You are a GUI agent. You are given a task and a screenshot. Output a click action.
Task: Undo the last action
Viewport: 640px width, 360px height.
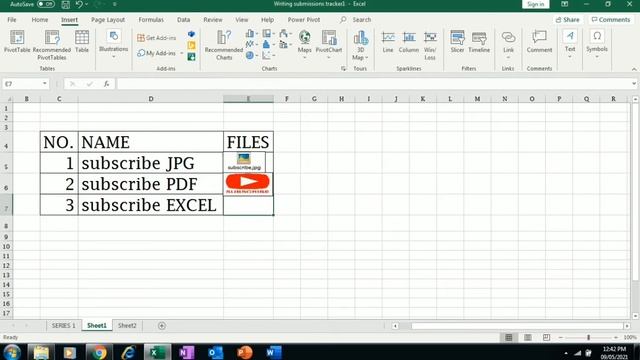click(79, 4)
